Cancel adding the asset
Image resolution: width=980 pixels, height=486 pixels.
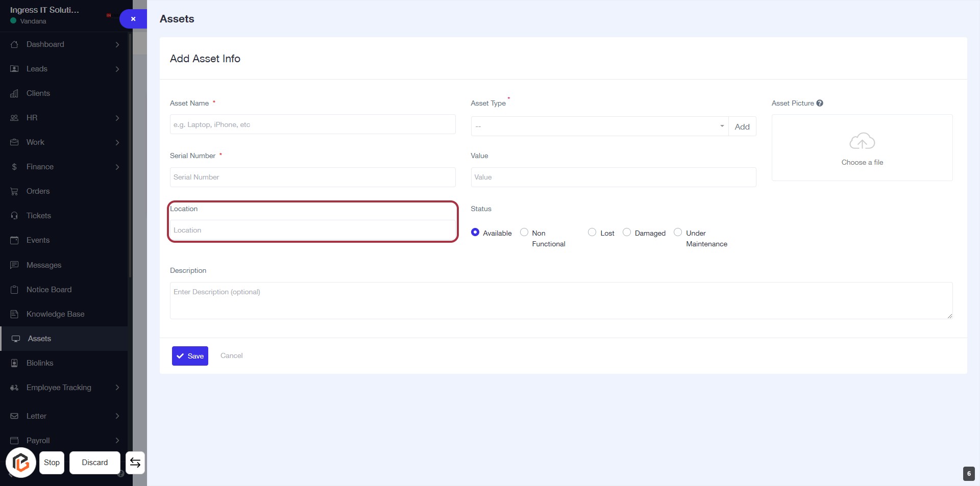tap(231, 356)
